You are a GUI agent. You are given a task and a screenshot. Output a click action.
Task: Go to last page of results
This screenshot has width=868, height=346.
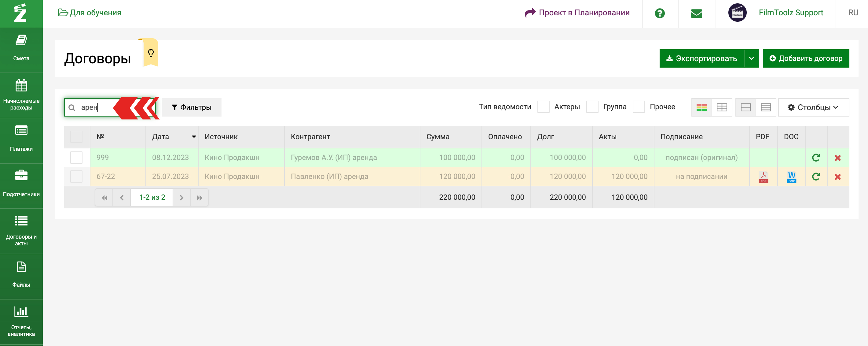pyautogui.click(x=199, y=198)
